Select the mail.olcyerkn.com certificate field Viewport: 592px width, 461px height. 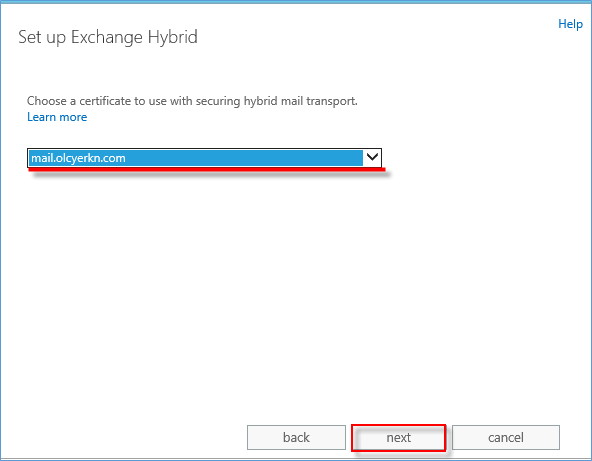(204, 158)
